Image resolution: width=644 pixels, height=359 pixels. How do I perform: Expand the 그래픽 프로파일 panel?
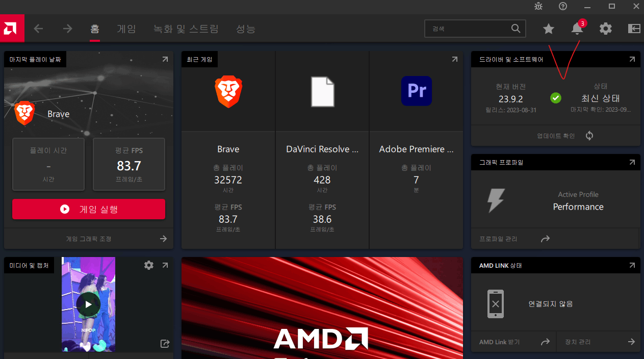(632, 163)
